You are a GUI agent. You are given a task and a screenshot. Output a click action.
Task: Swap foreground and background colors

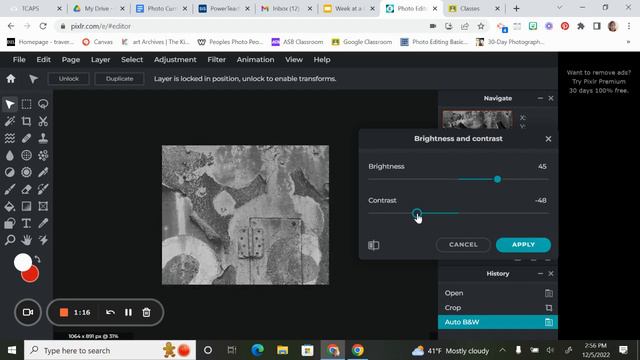click(x=38, y=259)
